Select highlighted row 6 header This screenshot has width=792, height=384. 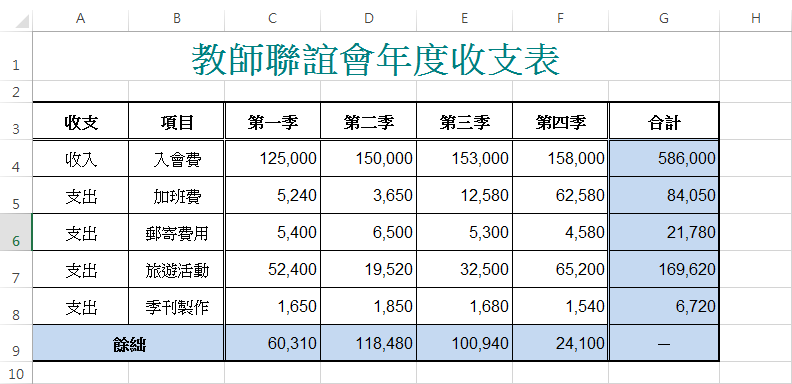tap(16, 232)
